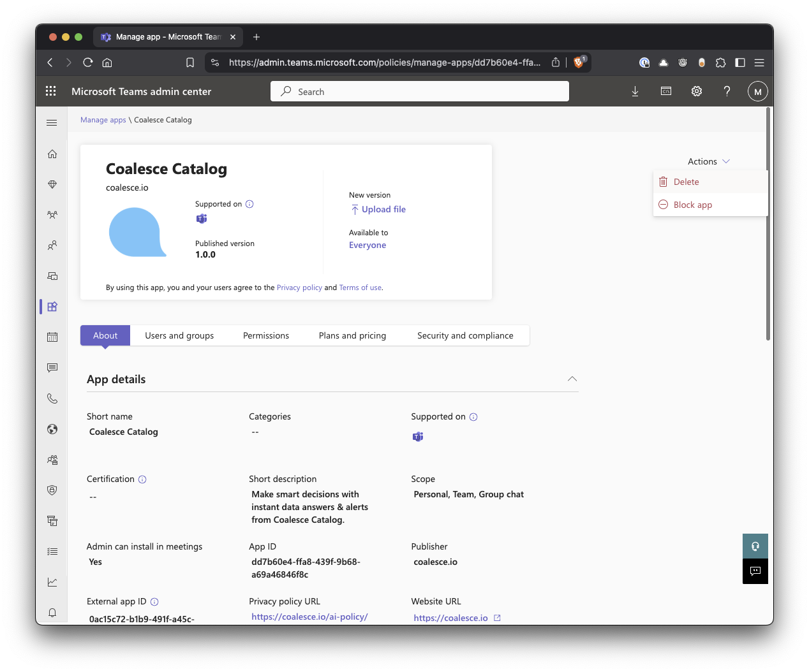This screenshot has height=672, width=809.
Task: Open Teams apps icon in the sidebar
Action: tap(52, 307)
